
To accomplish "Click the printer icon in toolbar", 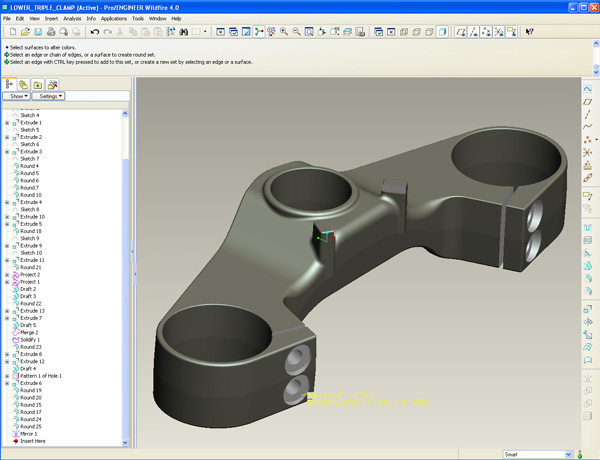I will [x=51, y=32].
